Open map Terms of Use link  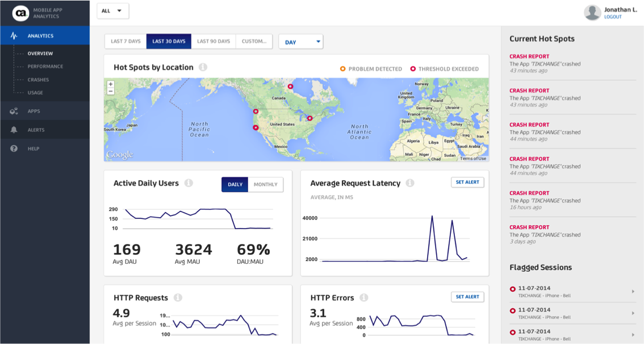(x=472, y=158)
